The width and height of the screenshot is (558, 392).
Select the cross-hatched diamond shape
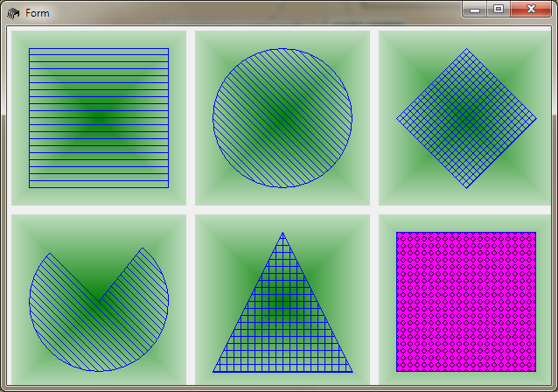pyautogui.click(x=466, y=118)
